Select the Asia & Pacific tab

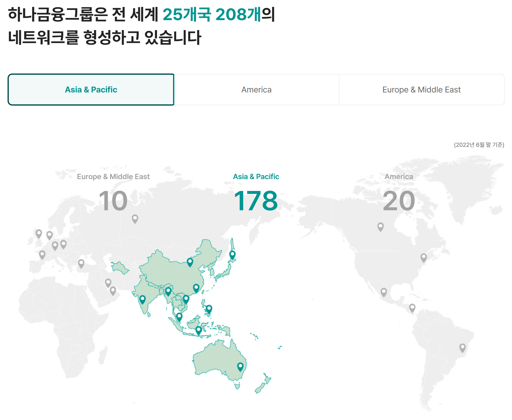91,90
